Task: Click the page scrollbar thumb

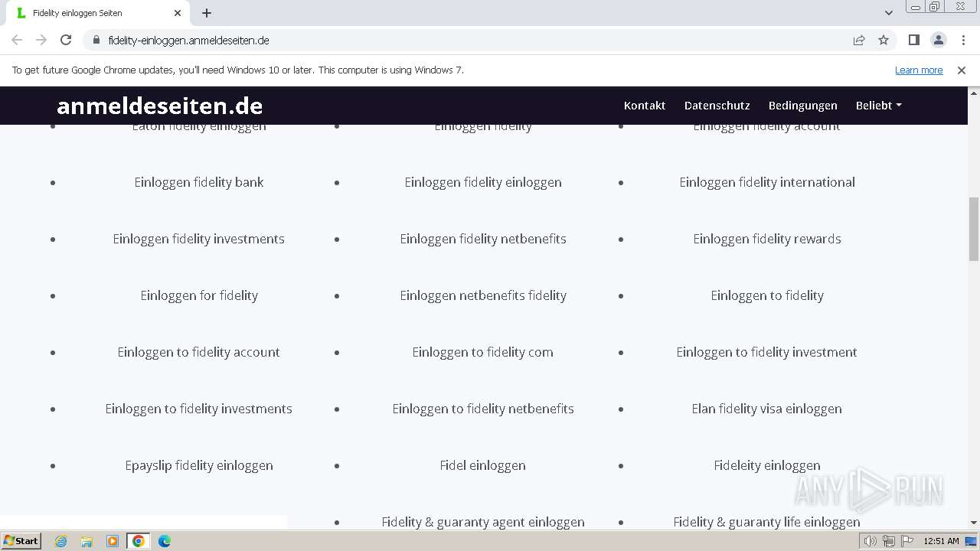Action: tap(974, 229)
